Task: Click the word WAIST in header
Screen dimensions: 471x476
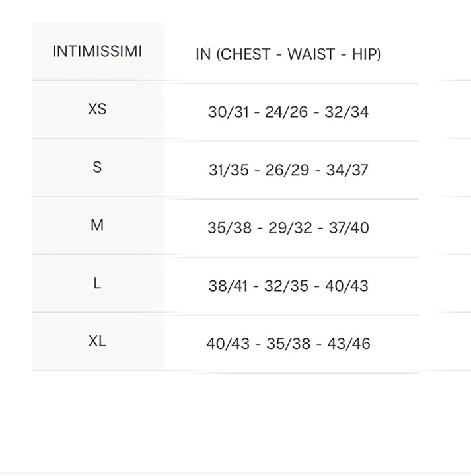Action: (x=311, y=54)
